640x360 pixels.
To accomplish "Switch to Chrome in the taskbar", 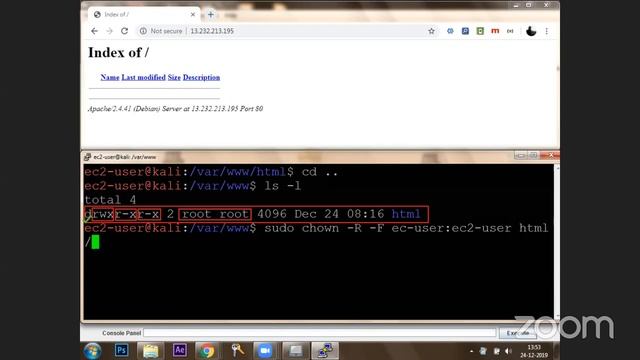I will 207,351.
